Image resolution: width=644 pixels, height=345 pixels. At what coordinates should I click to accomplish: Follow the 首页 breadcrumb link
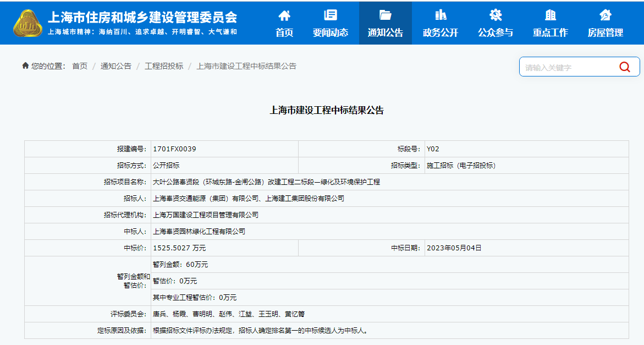point(80,66)
